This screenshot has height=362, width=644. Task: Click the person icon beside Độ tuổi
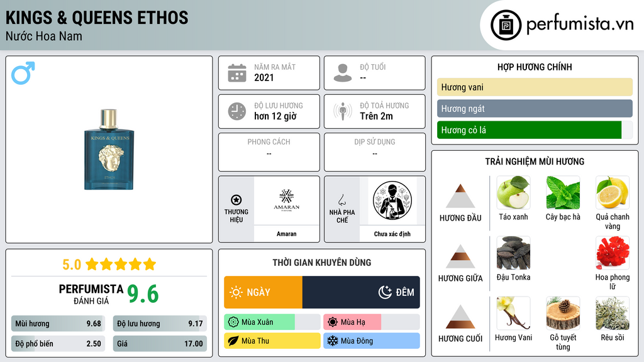click(x=343, y=73)
